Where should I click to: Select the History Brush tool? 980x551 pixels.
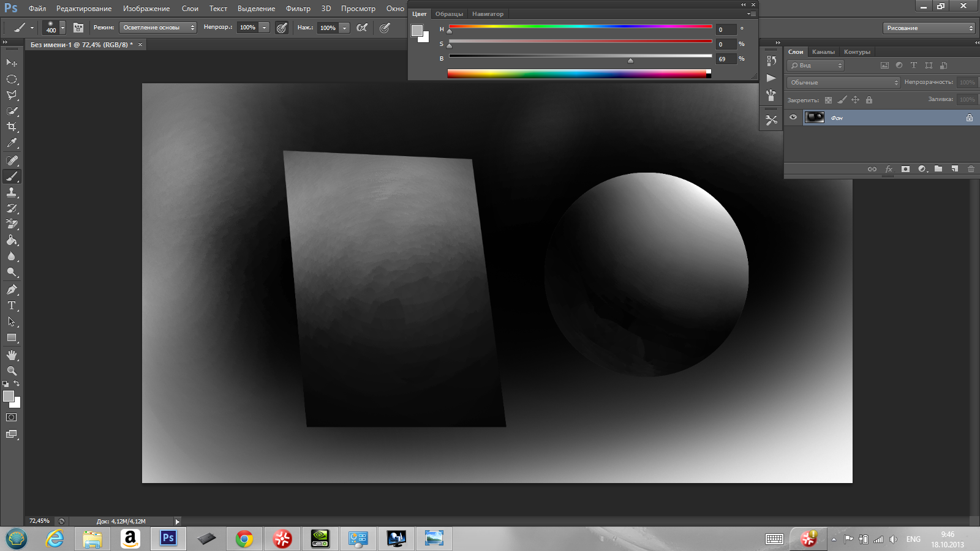(12, 208)
